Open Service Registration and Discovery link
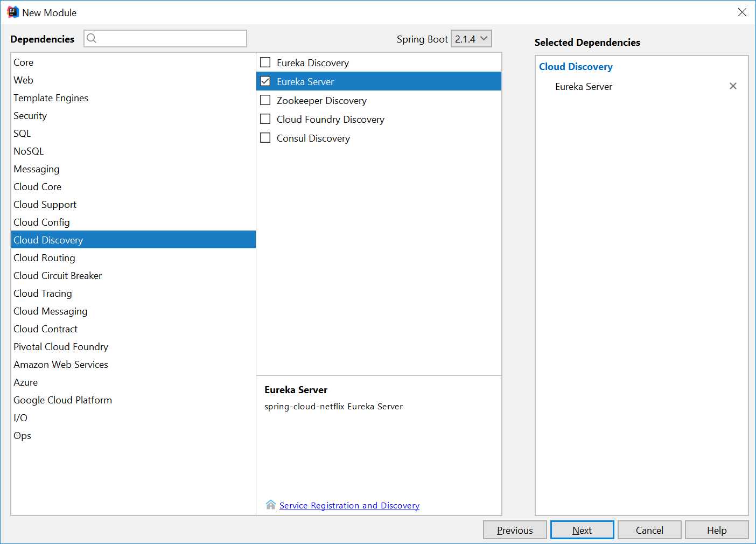Screen dimensions: 756x544 click(x=349, y=505)
